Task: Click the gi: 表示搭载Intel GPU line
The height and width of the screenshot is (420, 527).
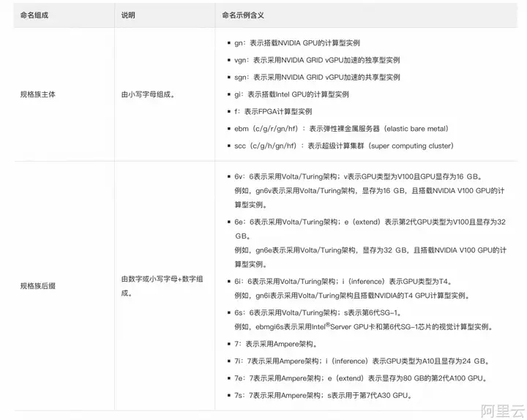Action: 291,94
